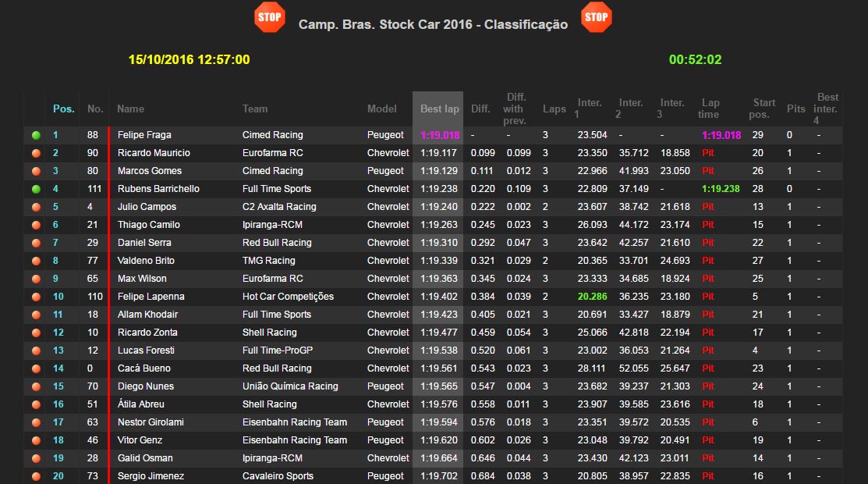Click the Start pos. column header
This screenshot has height=484, width=868.
point(762,109)
